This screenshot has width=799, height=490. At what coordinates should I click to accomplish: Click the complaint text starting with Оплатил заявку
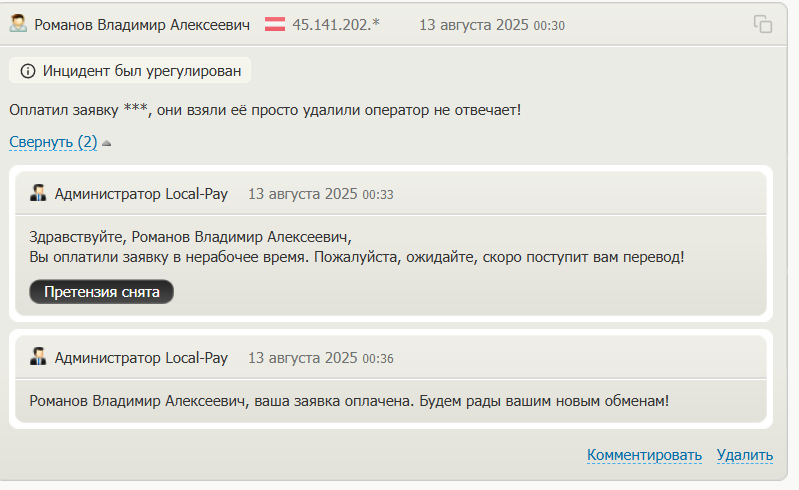pyautogui.click(x=265, y=109)
